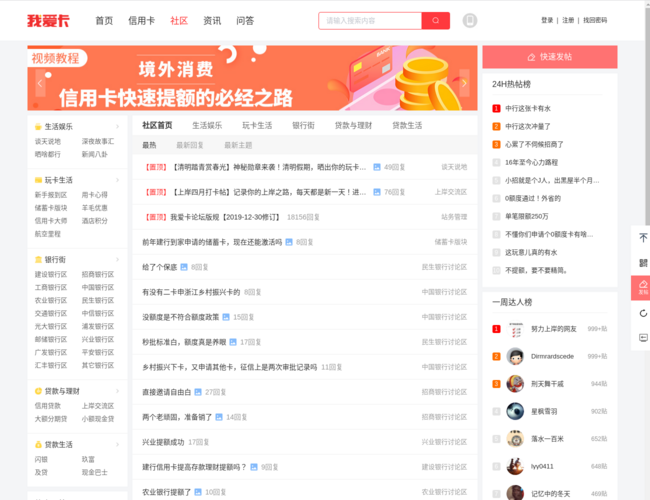Click the 我爱卡 site logo

(48, 20)
